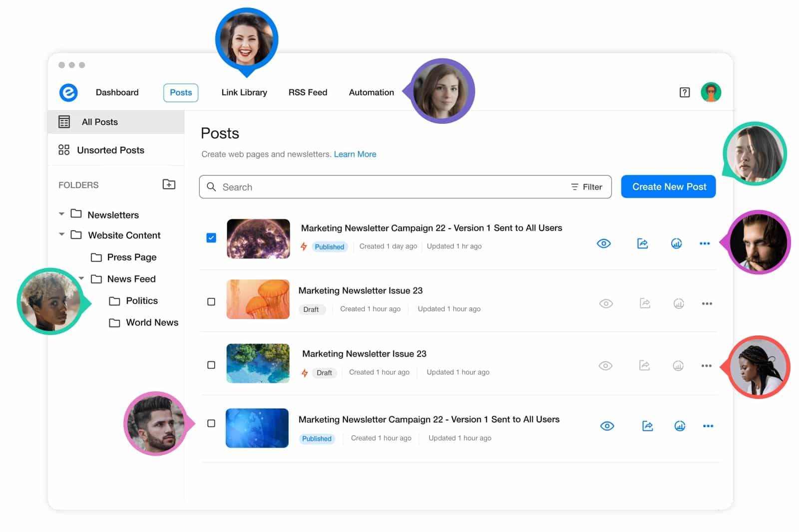Select the Unsorted Posts grid icon
This screenshot has width=799, height=532.
(64, 149)
